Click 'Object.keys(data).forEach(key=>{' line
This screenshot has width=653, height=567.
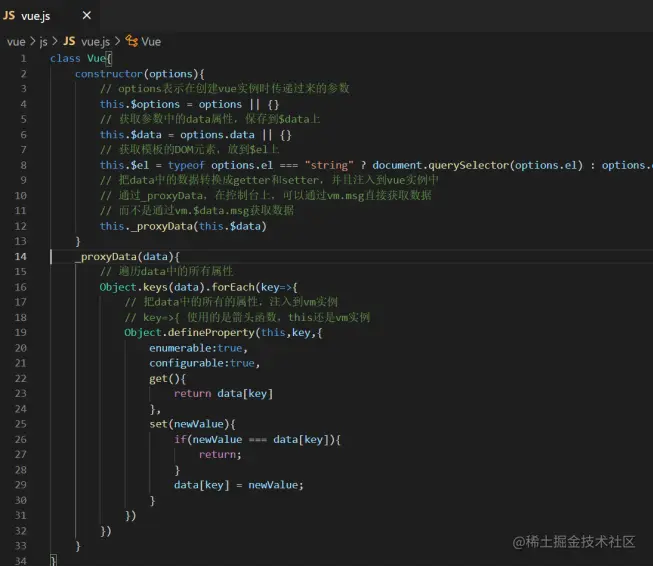coord(199,287)
